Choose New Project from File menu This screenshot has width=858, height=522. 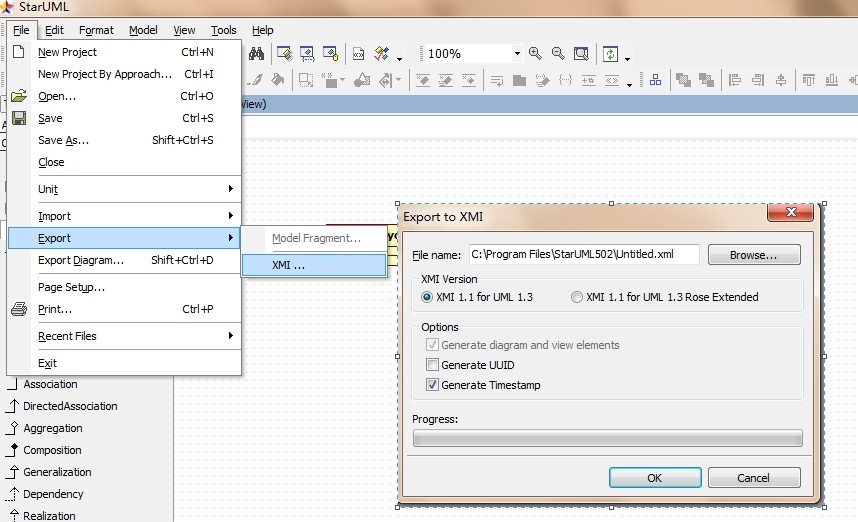124,52
